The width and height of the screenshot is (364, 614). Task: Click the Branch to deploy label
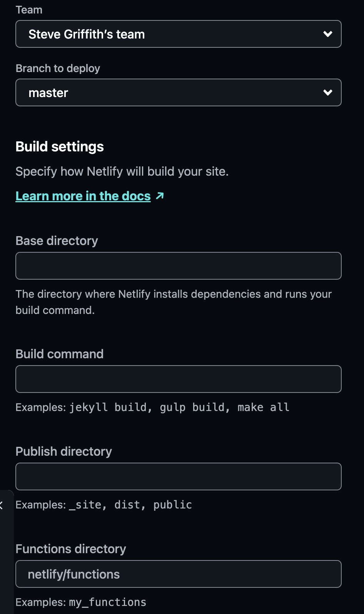(58, 68)
